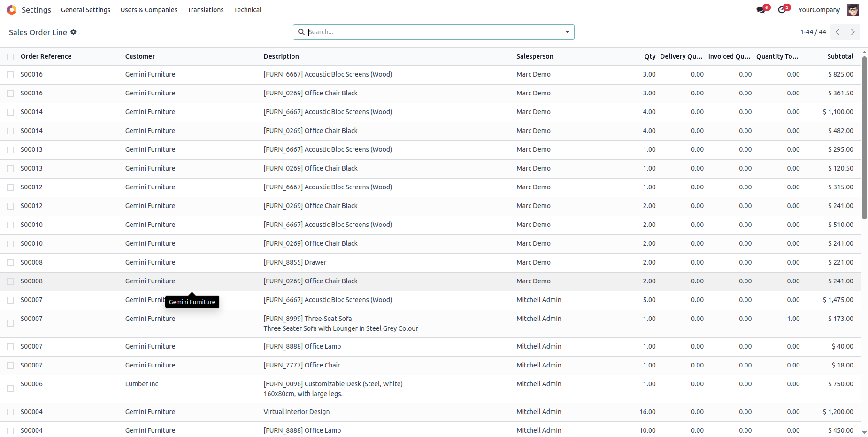Click the gear icon beside Sales Order Line
This screenshot has height=437, width=868.
pyautogui.click(x=74, y=32)
